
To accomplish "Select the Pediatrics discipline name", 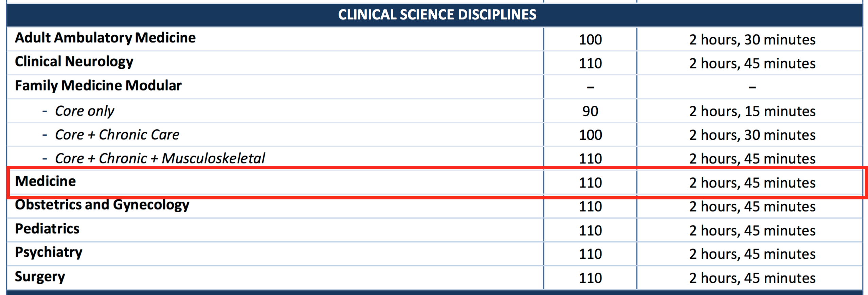I will click(x=47, y=229).
